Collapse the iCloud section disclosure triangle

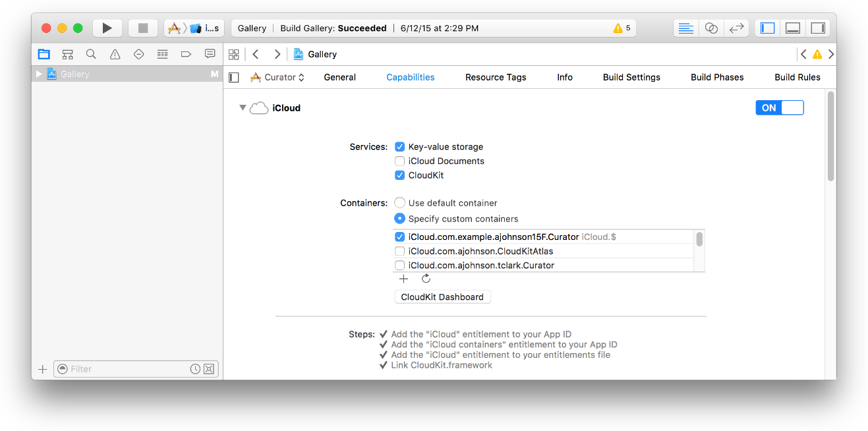pos(243,108)
